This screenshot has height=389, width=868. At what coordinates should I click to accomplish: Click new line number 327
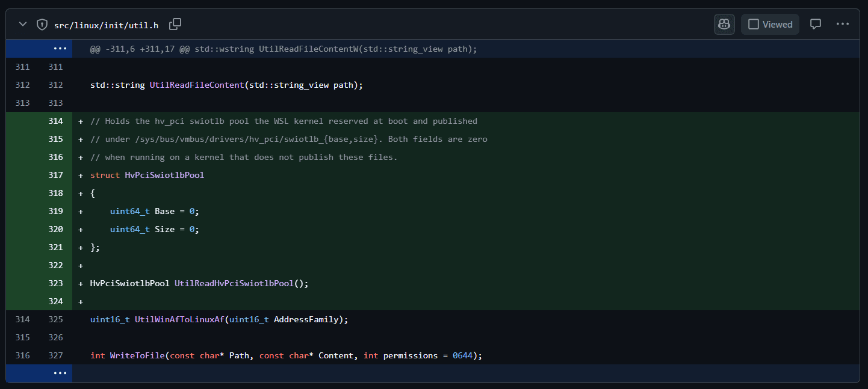[56, 355]
